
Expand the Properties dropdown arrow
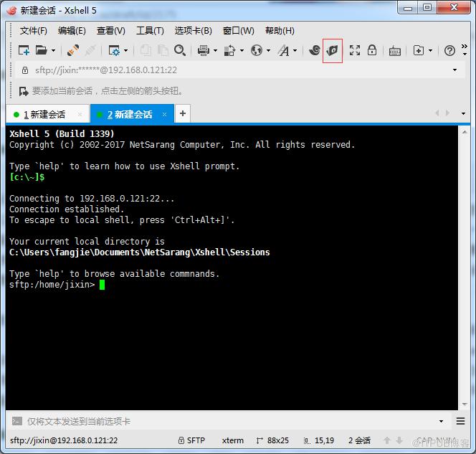[x=125, y=50]
